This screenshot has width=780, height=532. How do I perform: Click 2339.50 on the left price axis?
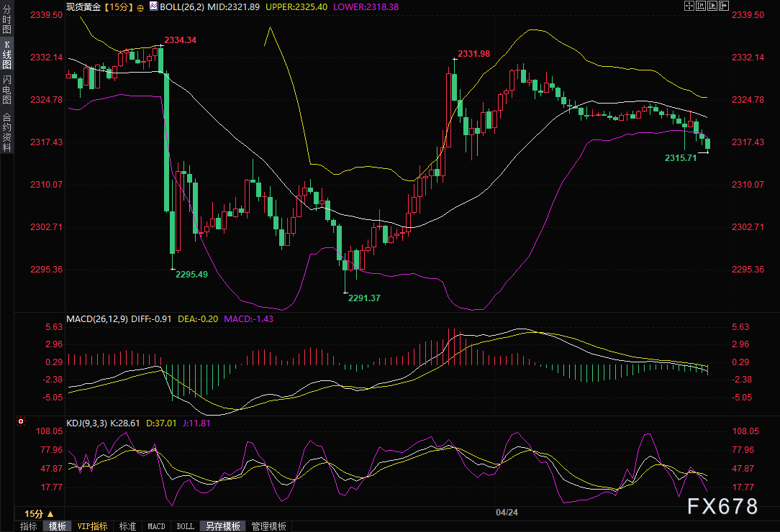click(x=47, y=15)
